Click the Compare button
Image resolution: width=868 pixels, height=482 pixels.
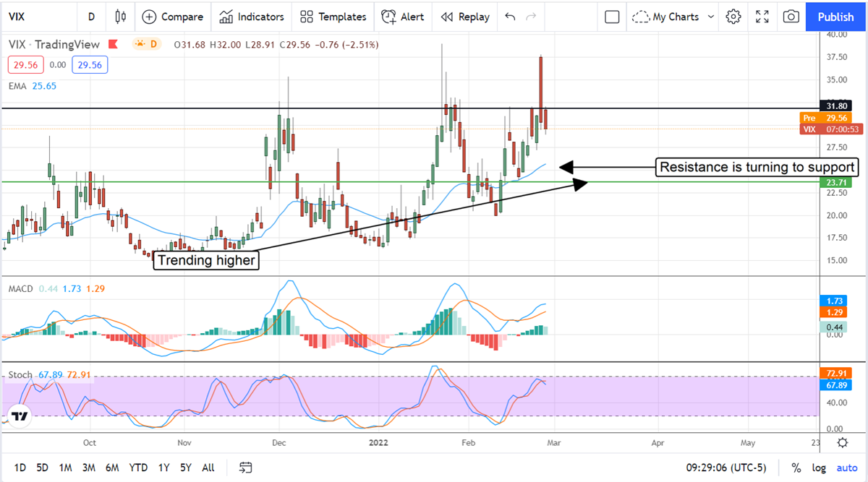(x=172, y=17)
